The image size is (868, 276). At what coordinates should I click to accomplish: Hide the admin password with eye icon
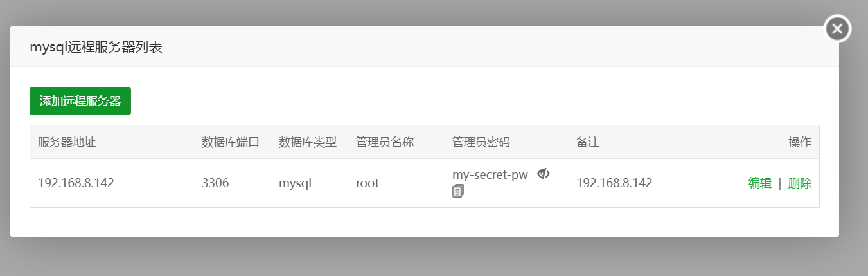544,174
